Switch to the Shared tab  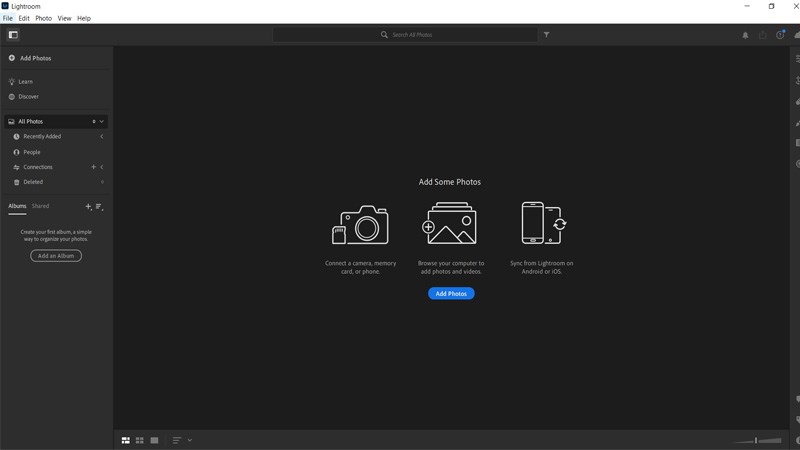[x=40, y=206]
